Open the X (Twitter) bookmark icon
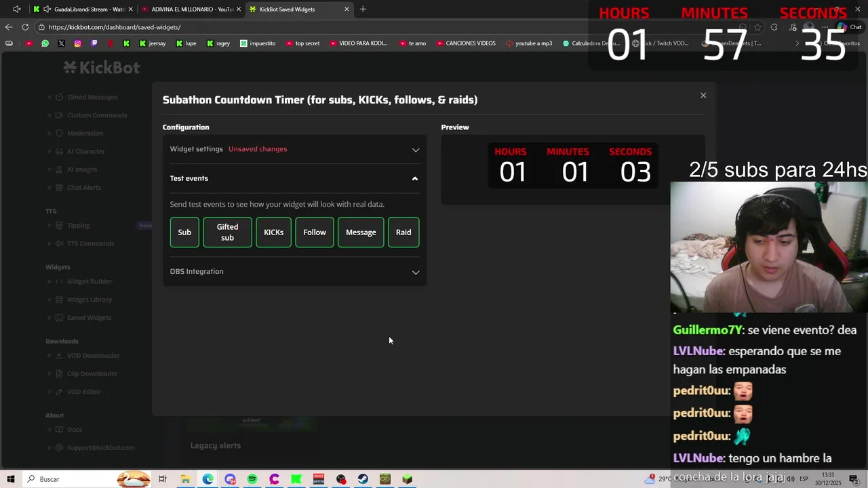868x488 pixels. click(x=61, y=43)
